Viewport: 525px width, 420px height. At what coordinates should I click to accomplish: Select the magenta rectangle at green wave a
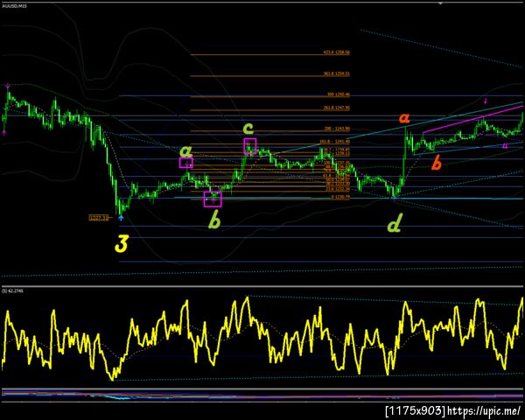click(185, 163)
